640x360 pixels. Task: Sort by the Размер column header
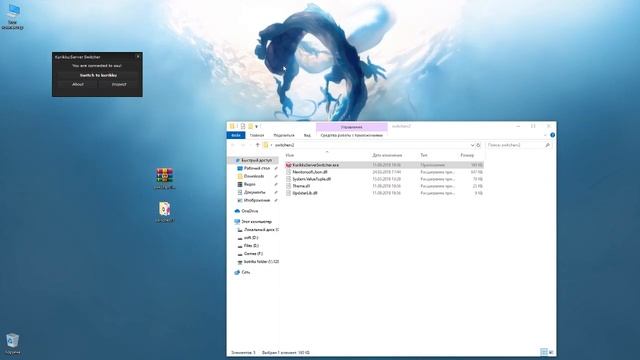point(467,155)
